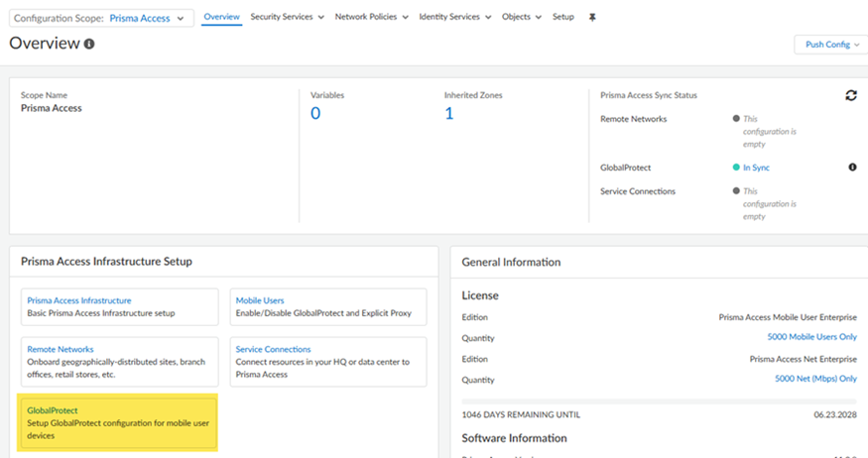This screenshot has height=458, width=868.
Task: Open the Service Connections link
Action: coord(273,349)
